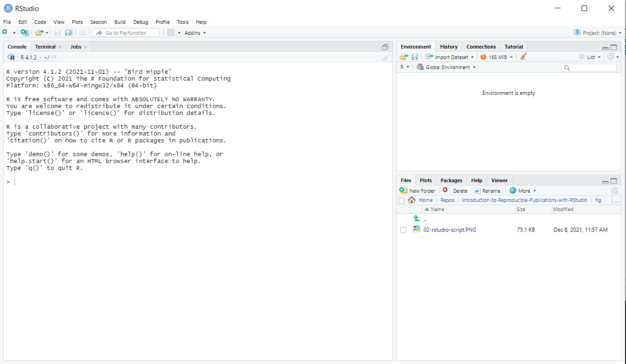Maximize the Files pane
The height and width of the screenshot is (364, 626).
614,180
